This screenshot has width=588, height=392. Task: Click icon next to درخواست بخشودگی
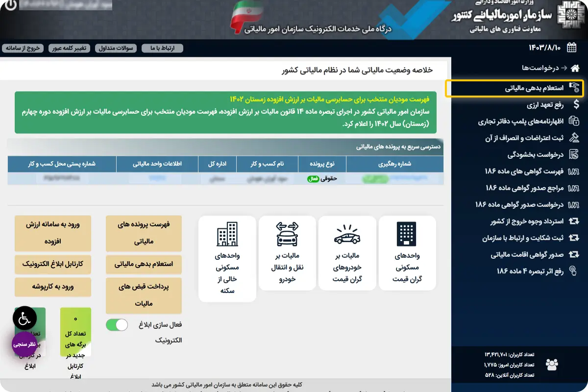pos(574,155)
